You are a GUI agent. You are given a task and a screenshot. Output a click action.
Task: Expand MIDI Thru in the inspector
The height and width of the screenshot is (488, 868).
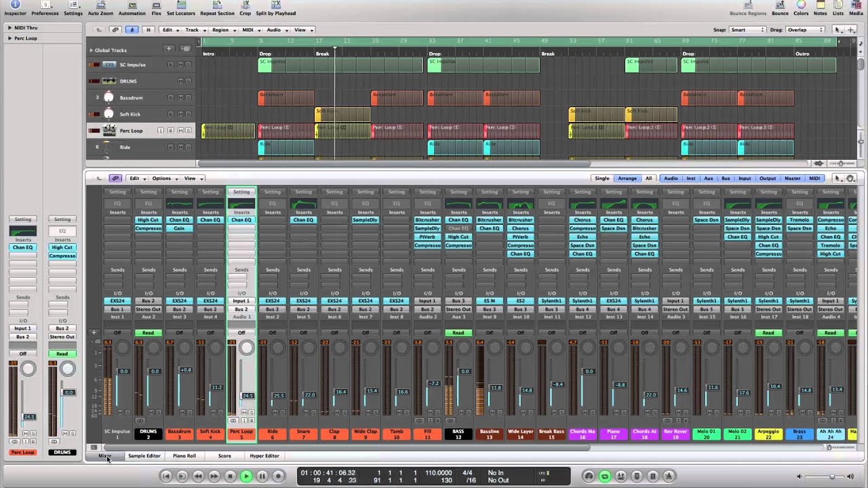[9, 28]
